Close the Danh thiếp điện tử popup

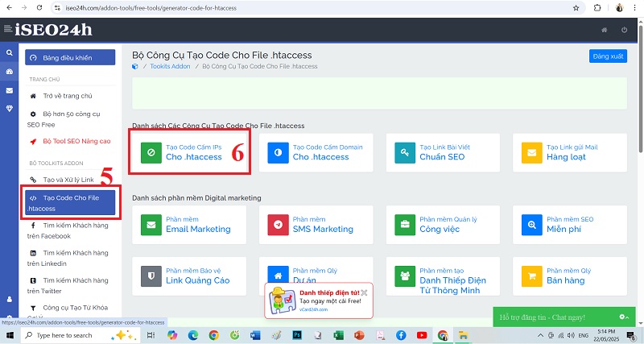[364, 292]
